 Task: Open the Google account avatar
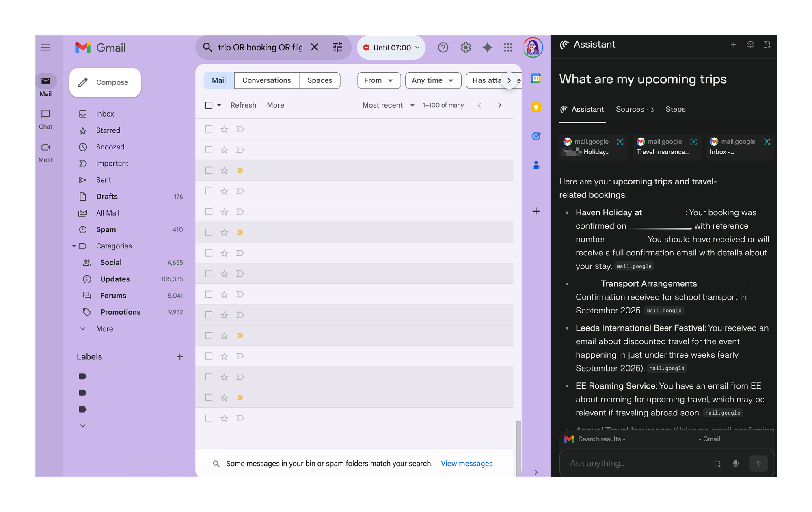533,48
